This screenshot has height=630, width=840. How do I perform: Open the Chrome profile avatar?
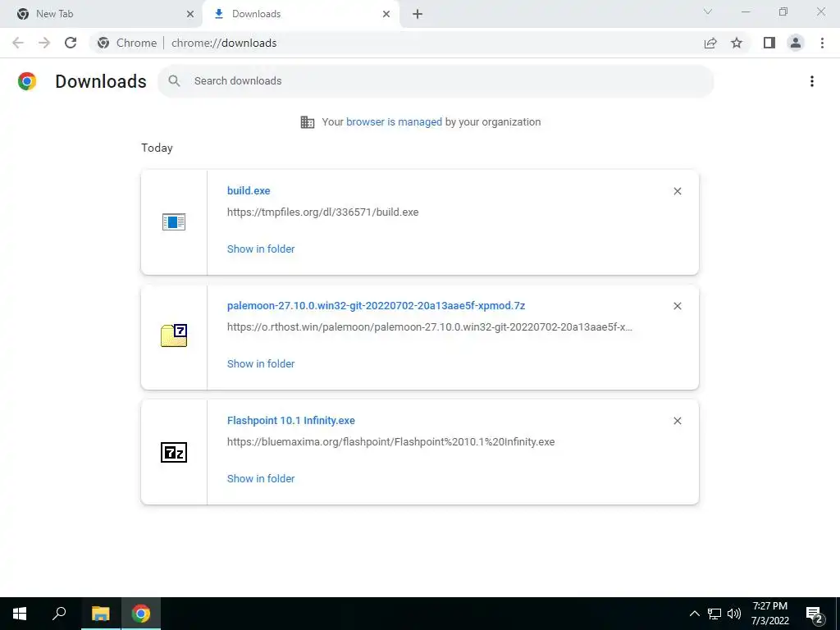click(x=796, y=43)
